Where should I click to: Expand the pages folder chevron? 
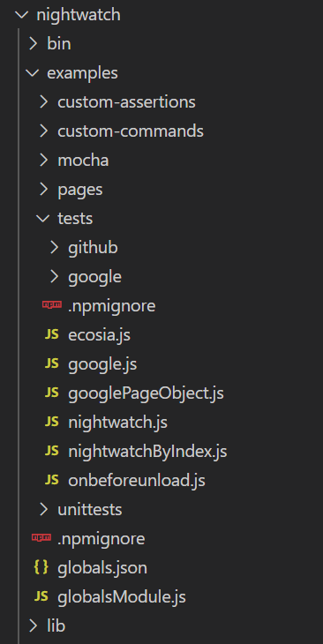click(44, 190)
